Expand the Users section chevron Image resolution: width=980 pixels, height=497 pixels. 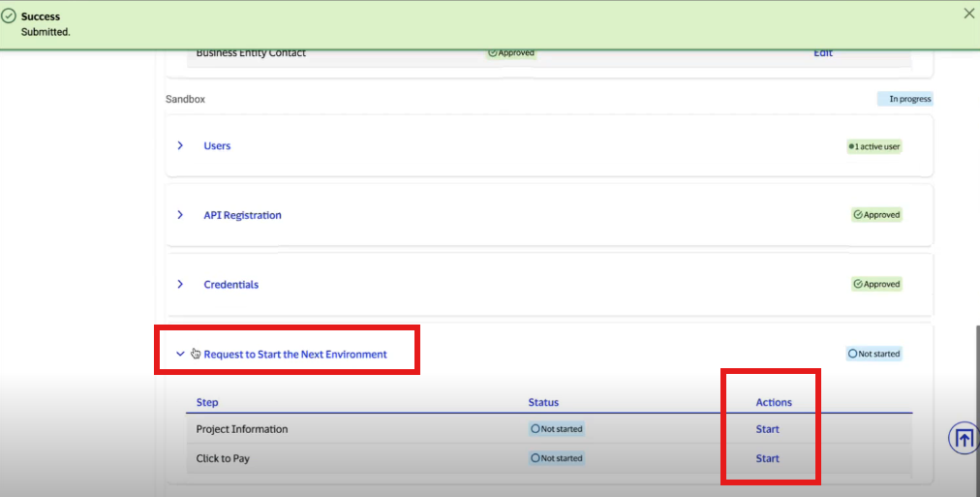180,145
